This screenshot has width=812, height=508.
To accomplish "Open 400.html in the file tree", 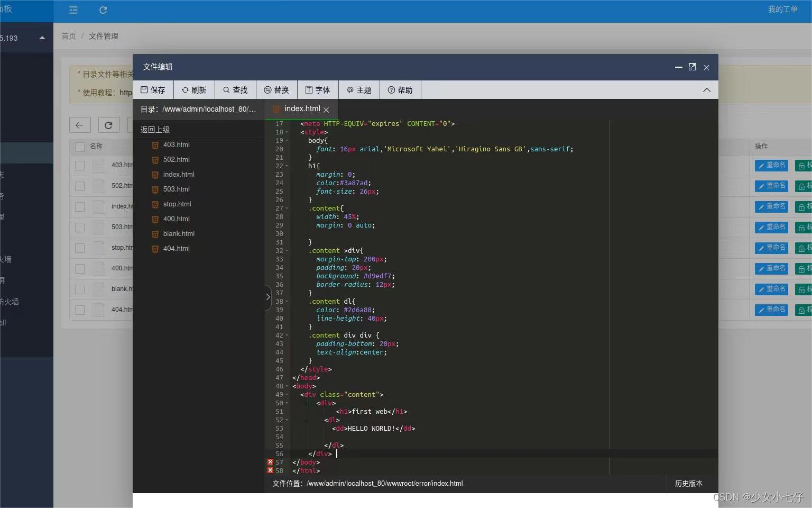I will pos(176,219).
